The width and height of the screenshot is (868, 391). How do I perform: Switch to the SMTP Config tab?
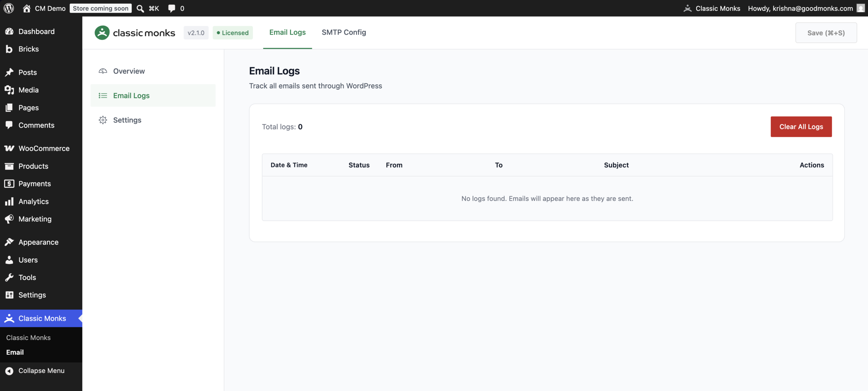click(344, 33)
